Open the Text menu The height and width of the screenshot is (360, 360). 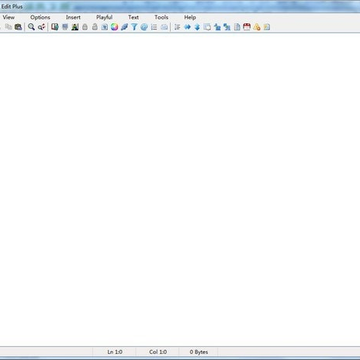[x=133, y=17]
